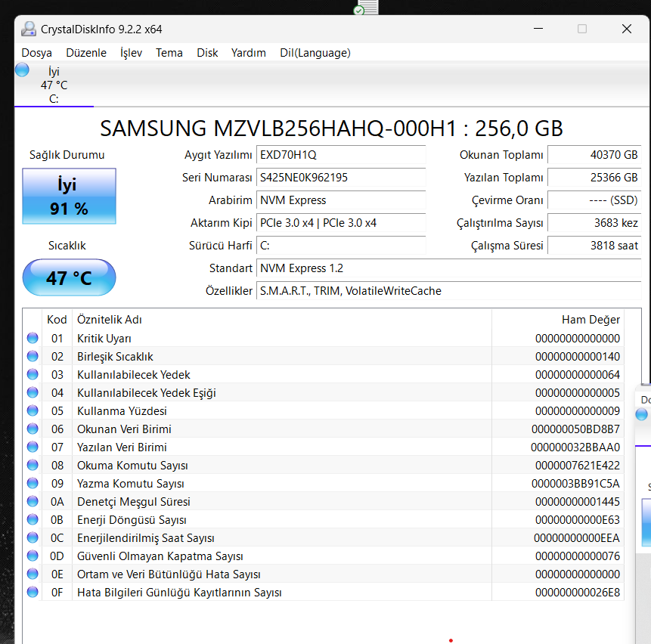The width and height of the screenshot is (651, 644).
Task: Select the C: drive tab status orb
Action: click(x=22, y=70)
